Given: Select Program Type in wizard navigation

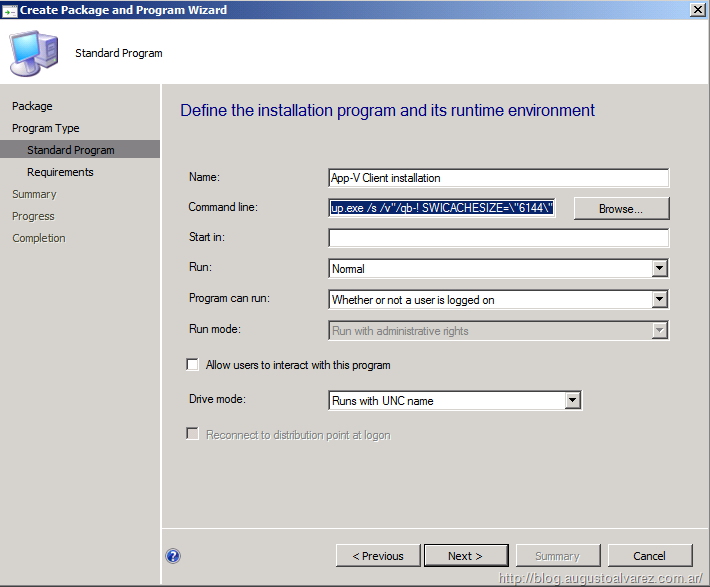Looking at the screenshot, I should pos(45,128).
